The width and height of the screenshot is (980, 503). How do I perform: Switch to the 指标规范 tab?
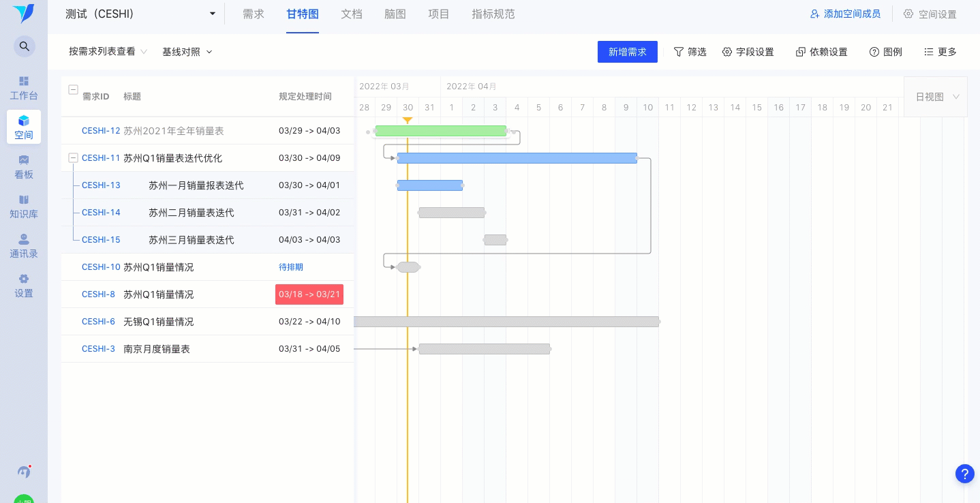point(493,14)
